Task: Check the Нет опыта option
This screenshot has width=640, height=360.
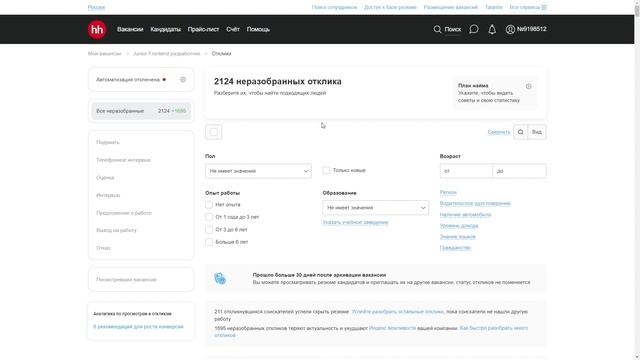Action: pyautogui.click(x=209, y=204)
